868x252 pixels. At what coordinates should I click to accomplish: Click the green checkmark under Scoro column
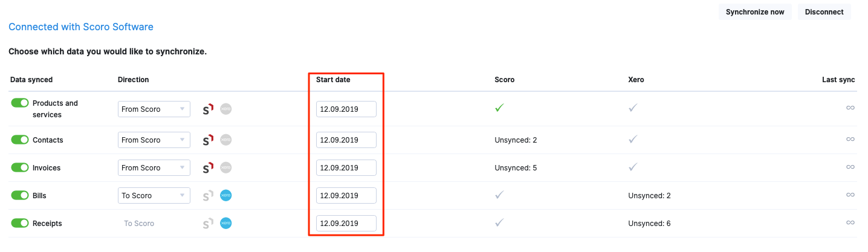pos(499,109)
